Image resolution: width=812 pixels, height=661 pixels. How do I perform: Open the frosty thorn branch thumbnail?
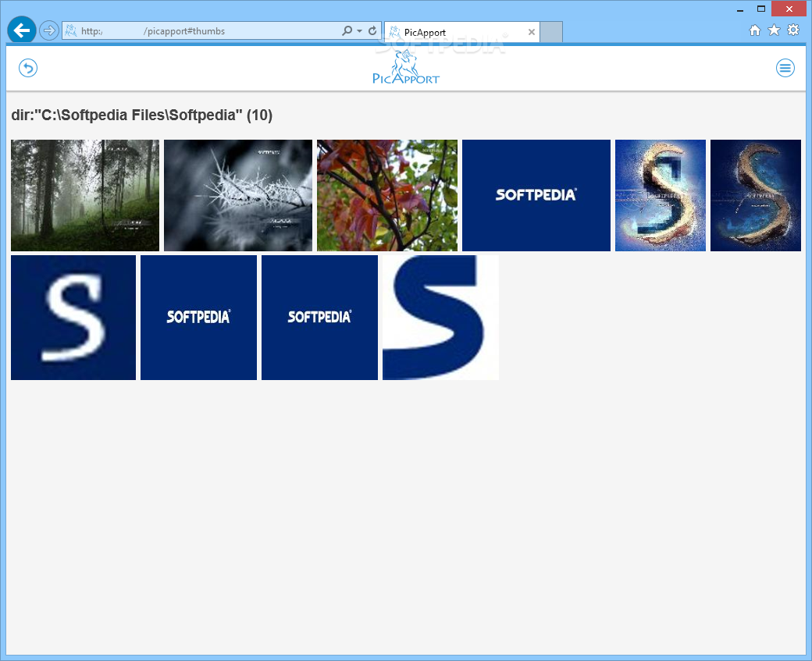[x=238, y=195]
